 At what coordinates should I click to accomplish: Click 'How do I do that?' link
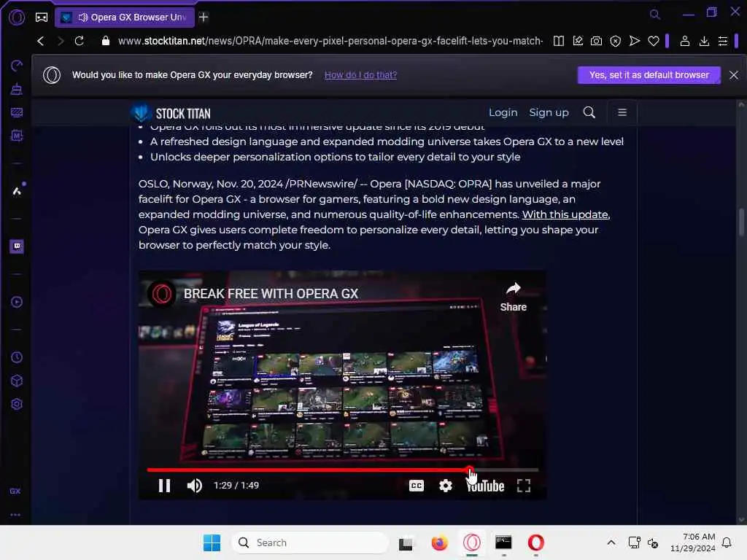point(360,75)
